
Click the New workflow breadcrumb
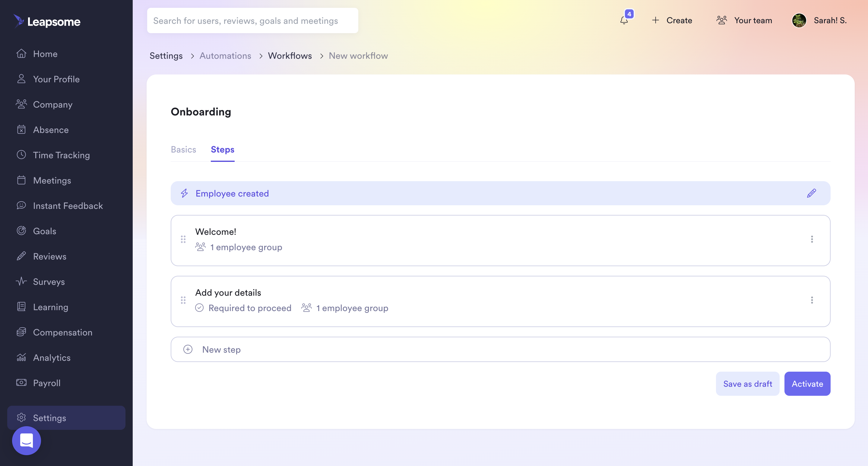click(358, 56)
